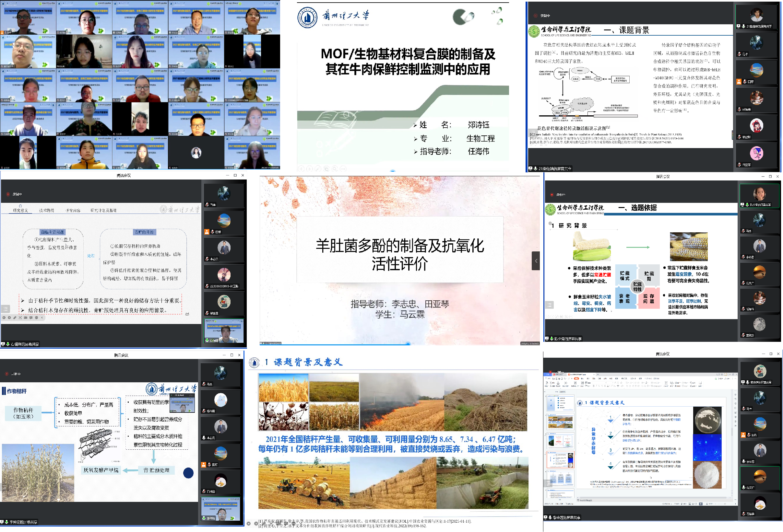Open the font name combo box in WPS
The width and height of the screenshot is (783, 532).
[599, 383]
